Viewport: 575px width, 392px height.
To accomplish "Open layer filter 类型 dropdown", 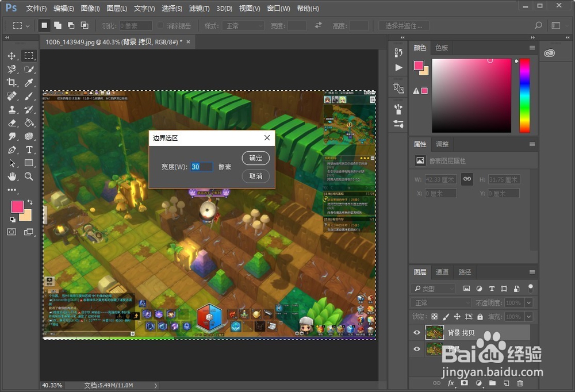I will (x=433, y=289).
